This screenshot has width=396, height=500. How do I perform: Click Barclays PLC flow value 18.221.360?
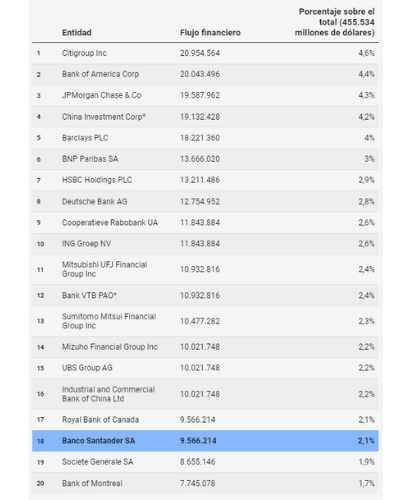click(x=200, y=138)
